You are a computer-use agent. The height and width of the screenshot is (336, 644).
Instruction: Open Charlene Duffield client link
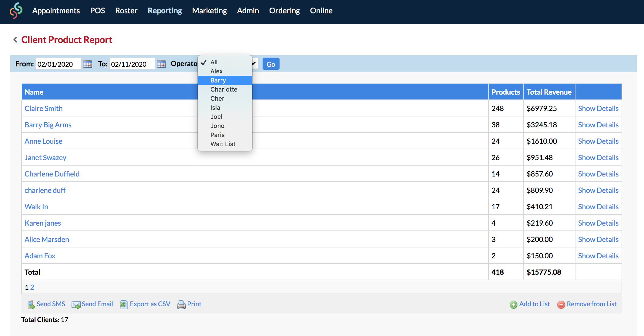(52, 174)
